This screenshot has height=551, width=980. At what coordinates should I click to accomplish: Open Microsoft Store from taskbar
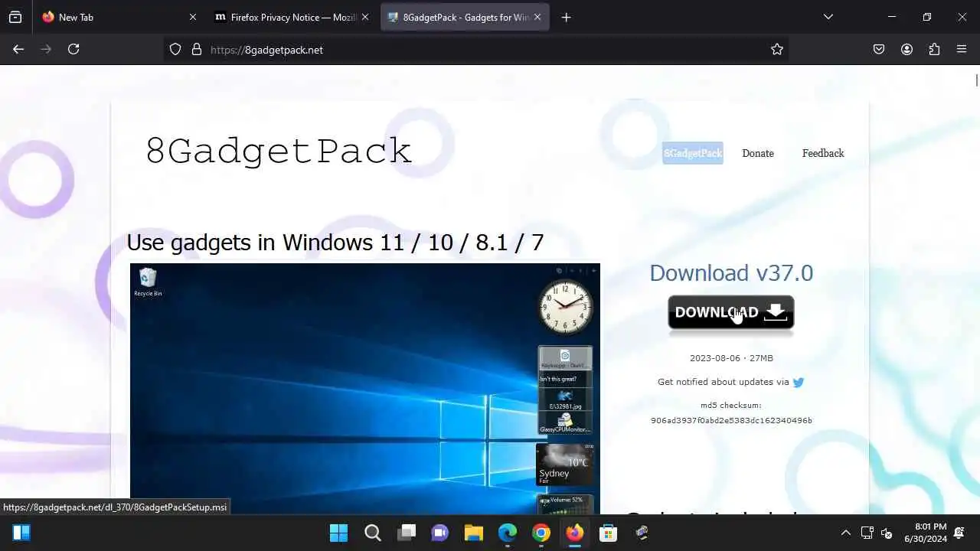tap(608, 533)
